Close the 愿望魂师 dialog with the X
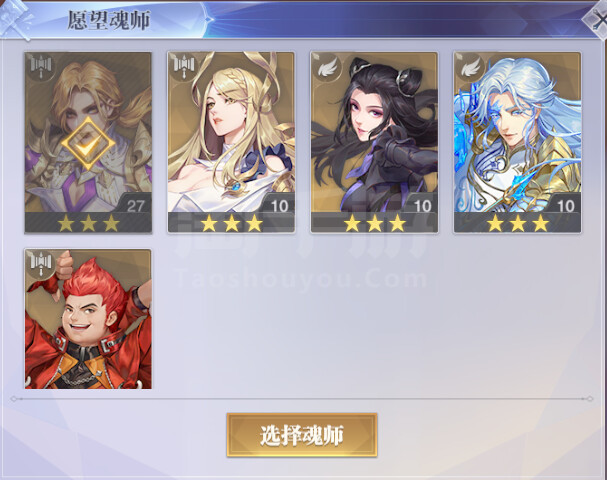 coord(597,20)
